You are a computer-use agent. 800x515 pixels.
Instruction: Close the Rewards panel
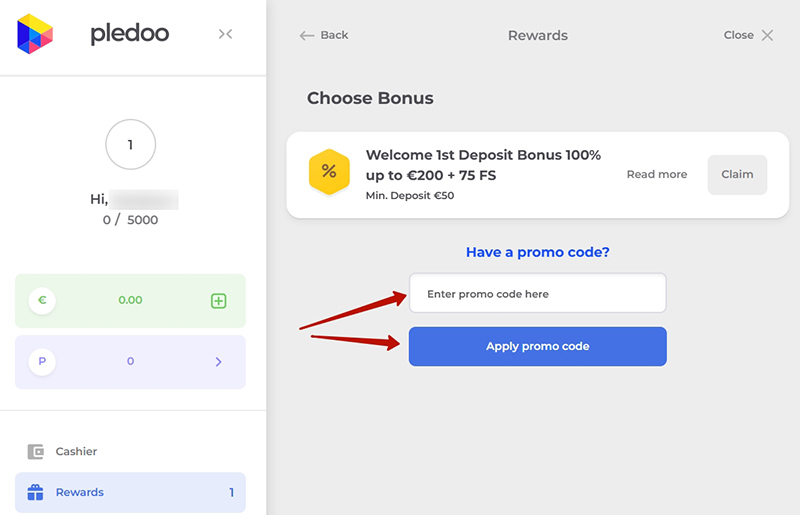point(749,35)
